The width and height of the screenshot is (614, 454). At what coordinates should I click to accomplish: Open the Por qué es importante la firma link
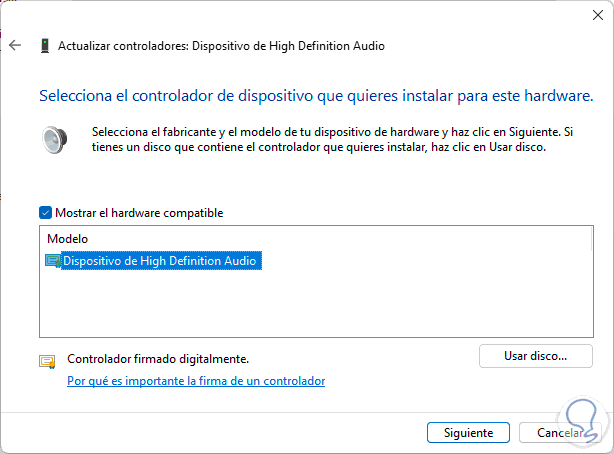(x=196, y=381)
